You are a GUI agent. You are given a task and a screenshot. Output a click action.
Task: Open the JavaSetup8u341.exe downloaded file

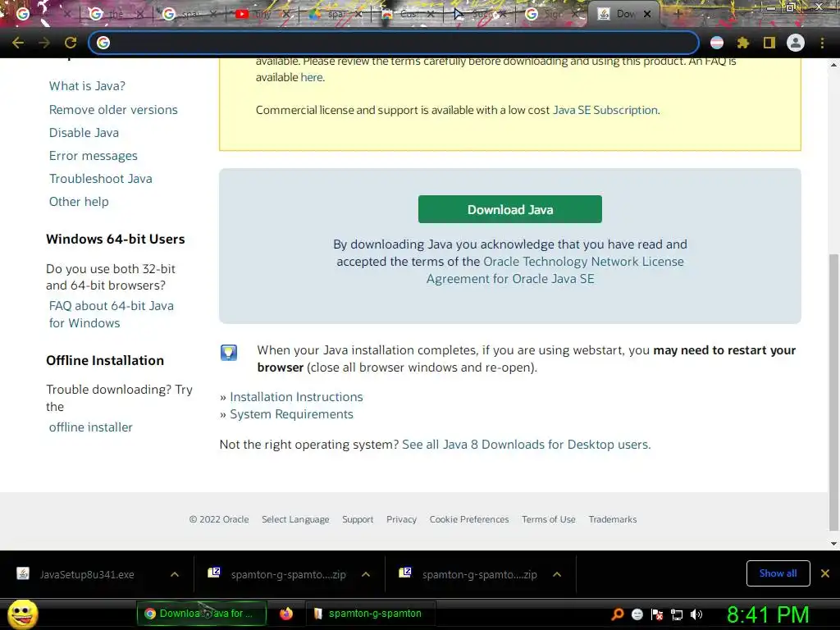pos(87,574)
